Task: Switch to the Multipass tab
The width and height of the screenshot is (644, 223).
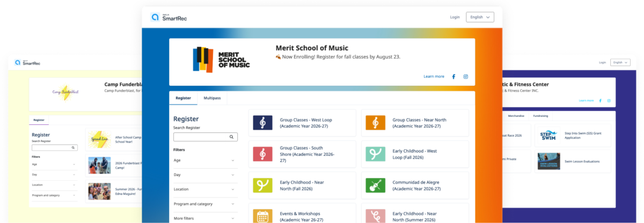Action: pos(212,98)
